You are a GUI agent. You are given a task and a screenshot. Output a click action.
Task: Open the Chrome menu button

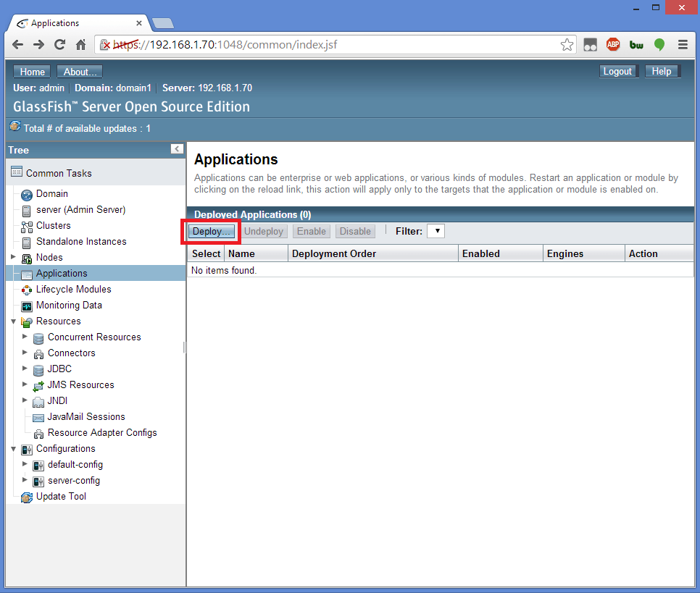coord(683,45)
